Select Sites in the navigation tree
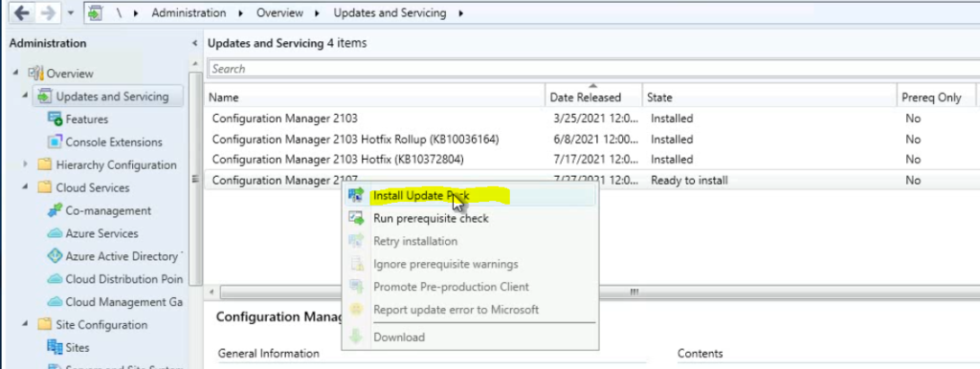Screen dimensions: 980x369 click(x=78, y=348)
